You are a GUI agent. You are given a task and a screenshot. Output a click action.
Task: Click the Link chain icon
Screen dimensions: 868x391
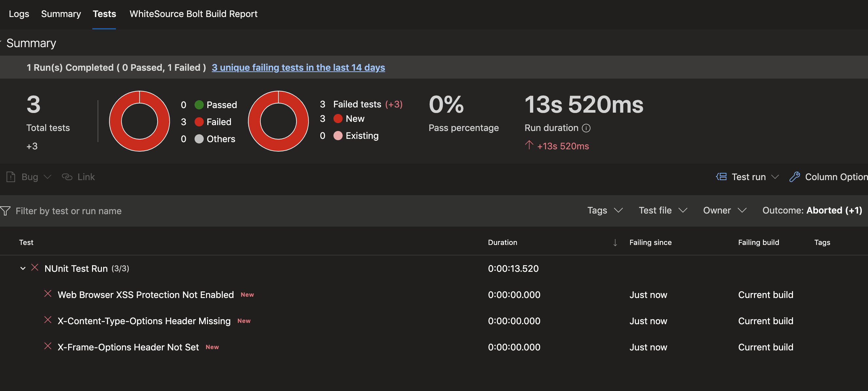pos(67,177)
